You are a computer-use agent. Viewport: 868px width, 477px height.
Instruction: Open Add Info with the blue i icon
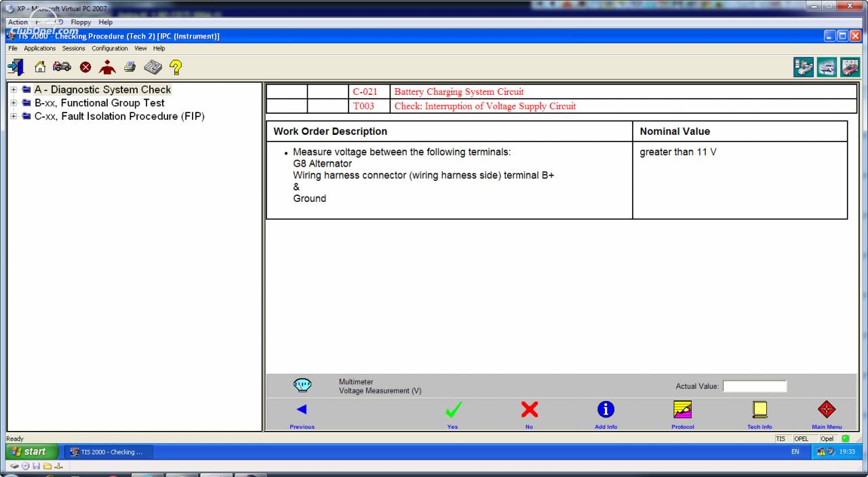[606, 409]
